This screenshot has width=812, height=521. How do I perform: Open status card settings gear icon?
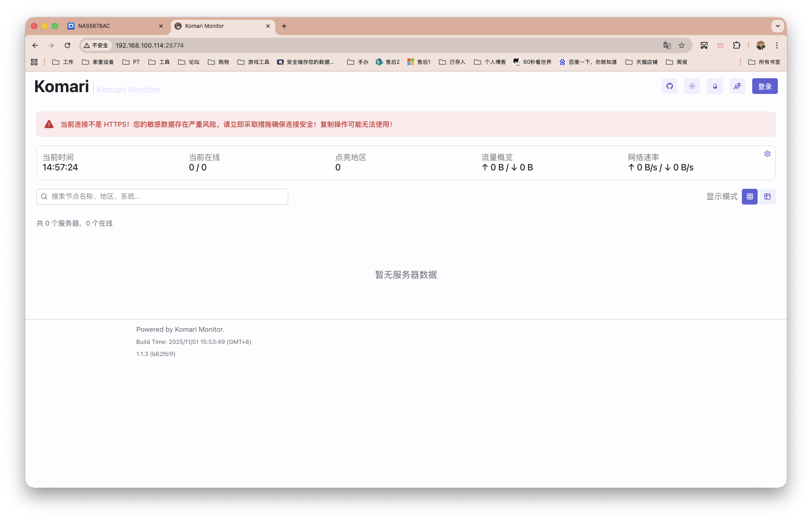[767, 154]
